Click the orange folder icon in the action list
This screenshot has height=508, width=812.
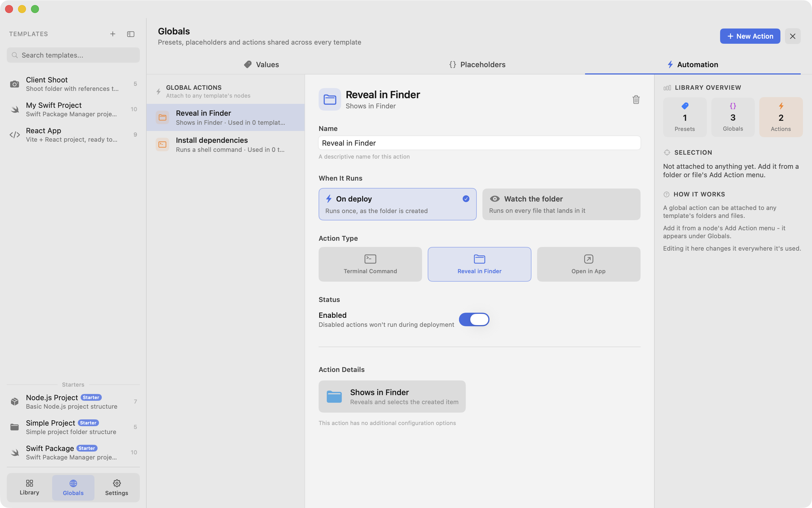click(x=162, y=117)
